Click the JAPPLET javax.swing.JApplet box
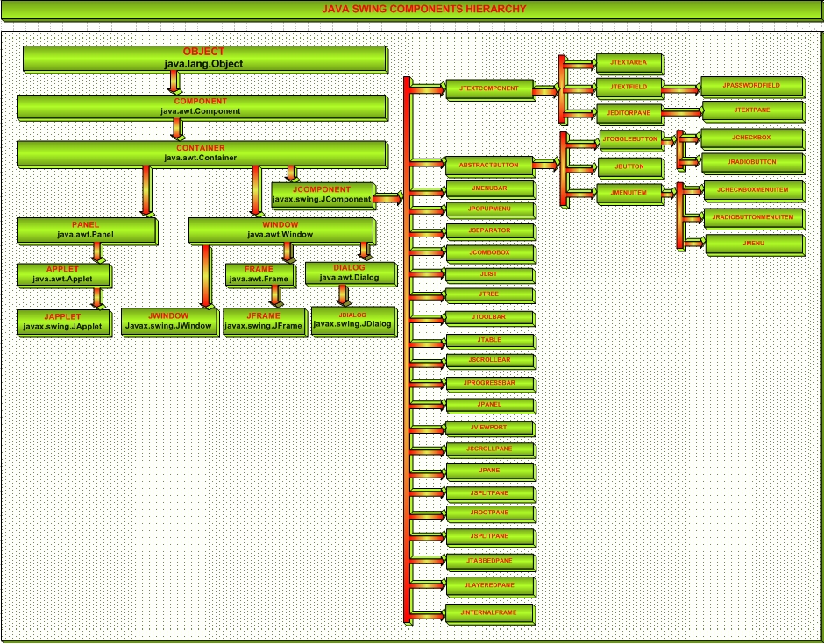Viewport: 824px width, 644px height. click(x=64, y=322)
